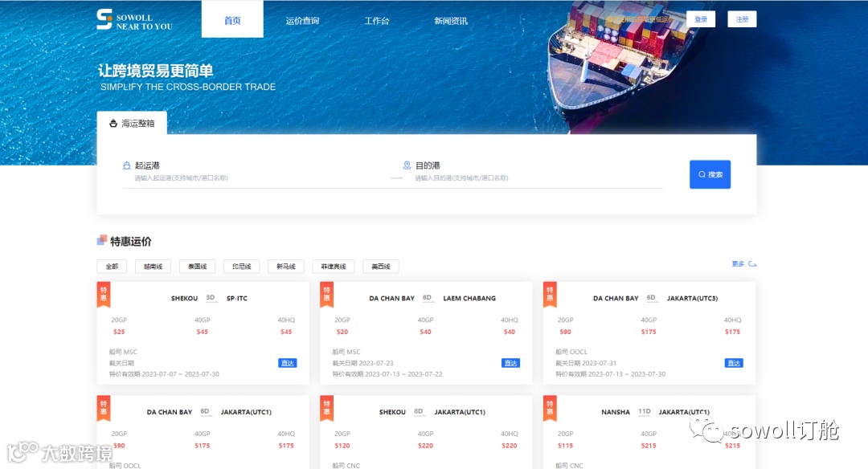Click the 注册 register button
Image resolution: width=868 pixels, height=469 pixels.
click(x=742, y=19)
